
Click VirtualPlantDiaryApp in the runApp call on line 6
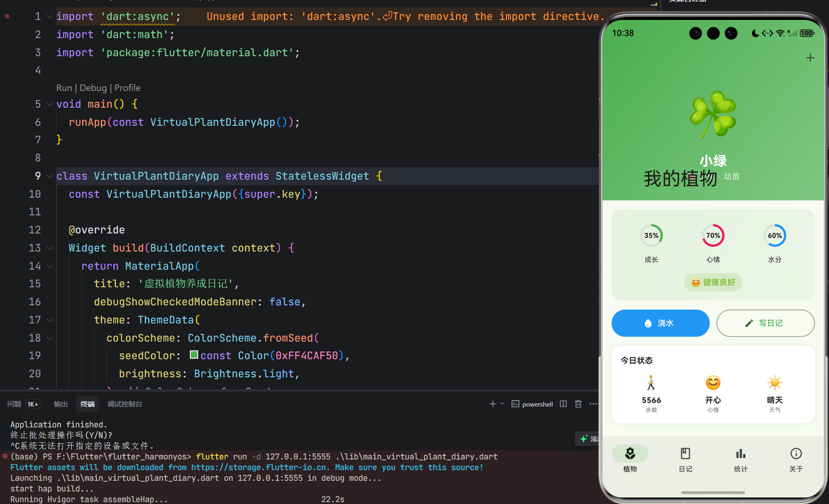coord(213,123)
